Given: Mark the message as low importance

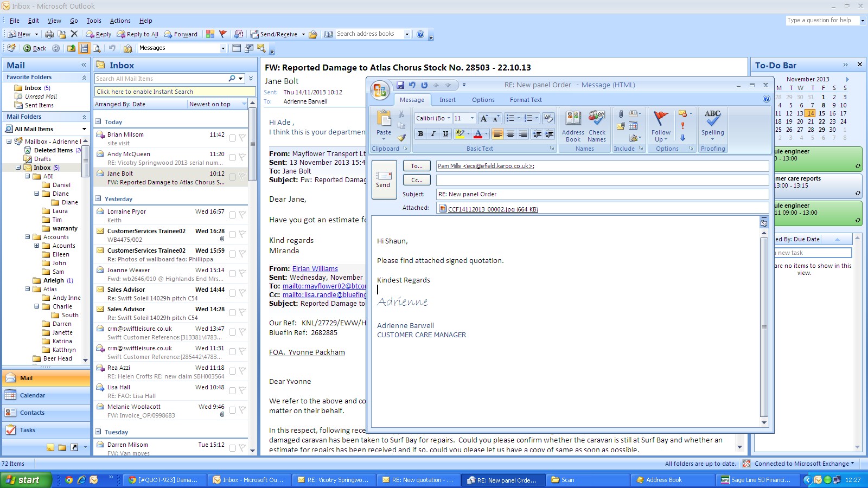Looking at the screenshot, I should 682,138.
